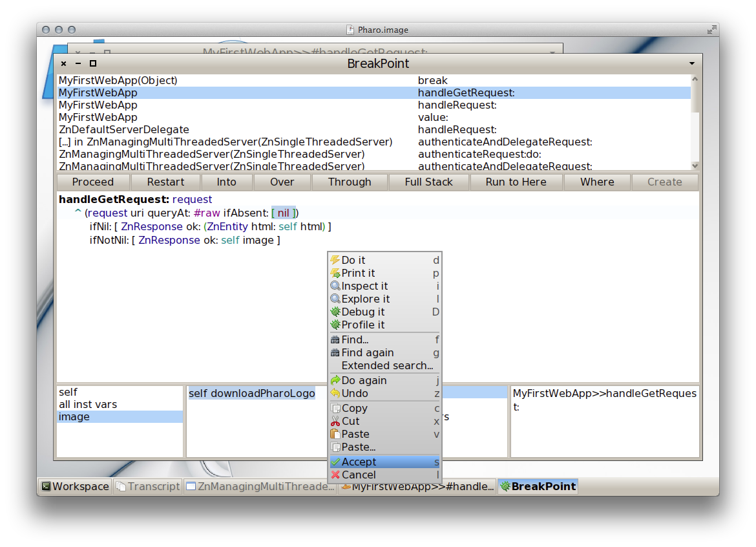The width and height of the screenshot is (756, 547).
Task: Click the clipboard icon beside Paste
Action: point(335,434)
